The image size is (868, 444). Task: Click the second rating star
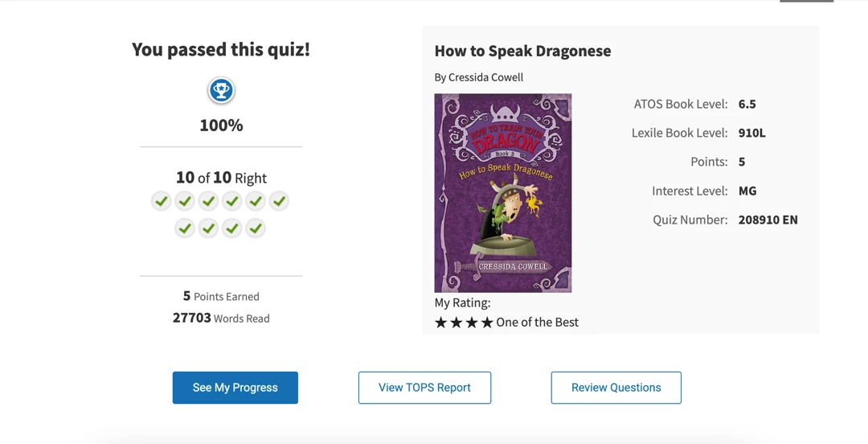pos(457,323)
